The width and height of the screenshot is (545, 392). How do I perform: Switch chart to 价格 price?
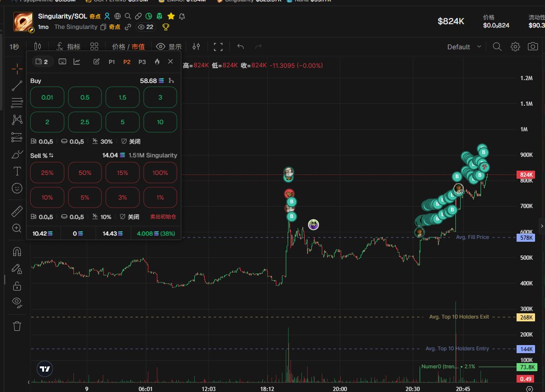(x=118, y=46)
